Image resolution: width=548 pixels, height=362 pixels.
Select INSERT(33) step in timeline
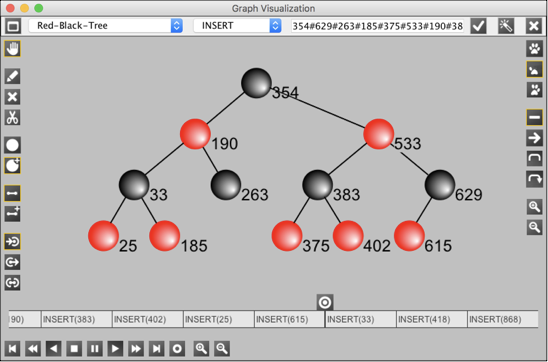361,319
